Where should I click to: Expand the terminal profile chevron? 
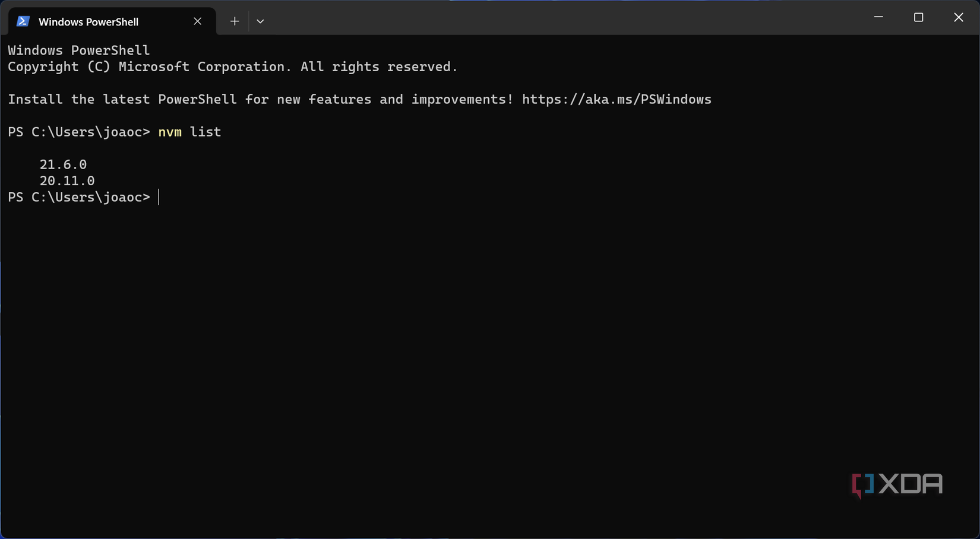[x=260, y=21]
